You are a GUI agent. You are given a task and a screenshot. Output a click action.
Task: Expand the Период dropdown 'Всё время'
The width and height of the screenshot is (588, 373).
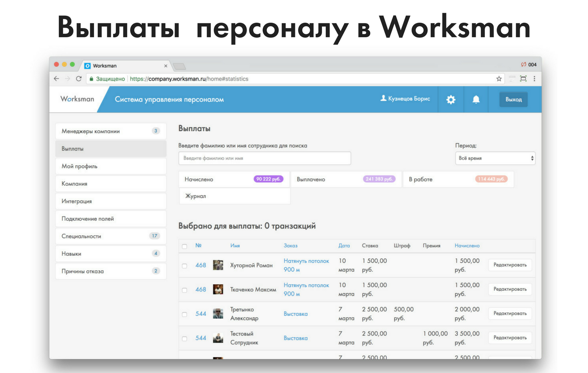495,159
